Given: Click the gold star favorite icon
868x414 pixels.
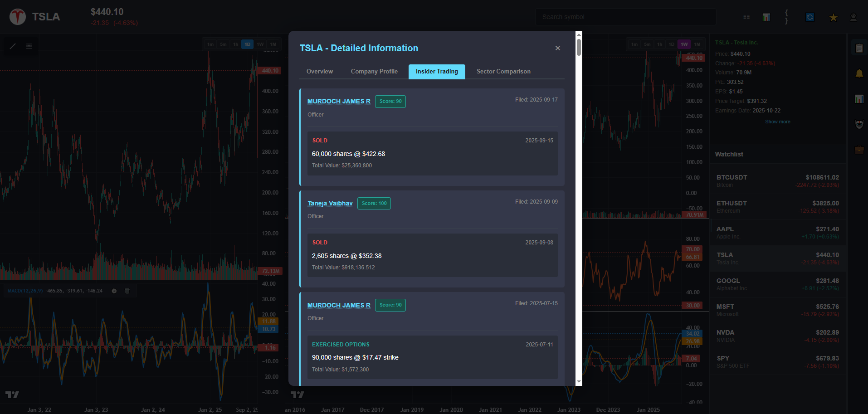Looking at the screenshot, I should 834,17.
